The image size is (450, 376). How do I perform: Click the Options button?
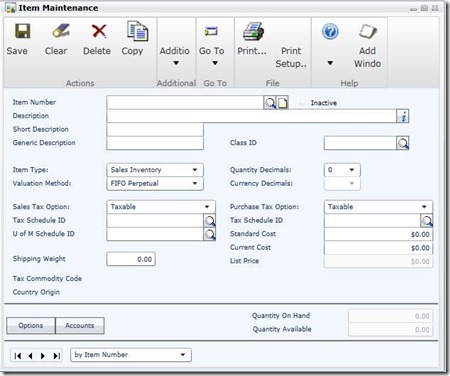[31, 325]
